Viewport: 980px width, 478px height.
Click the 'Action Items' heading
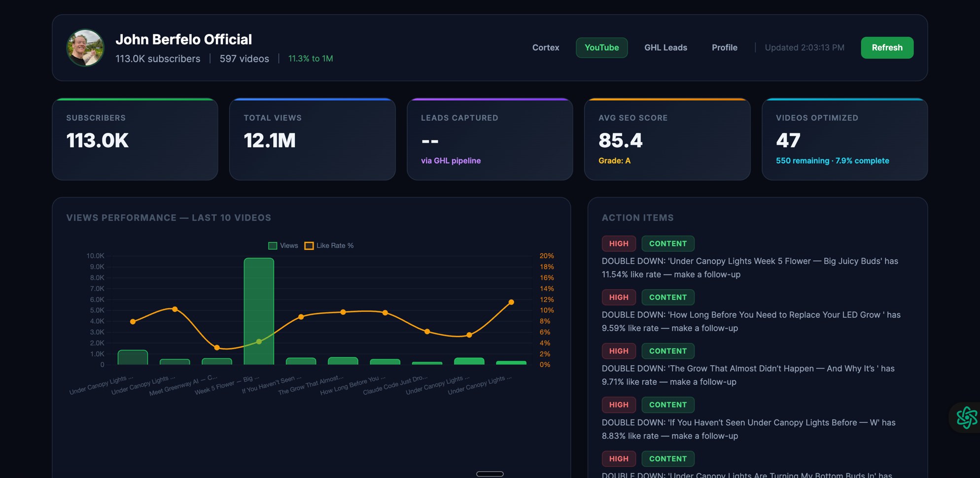coord(637,218)
